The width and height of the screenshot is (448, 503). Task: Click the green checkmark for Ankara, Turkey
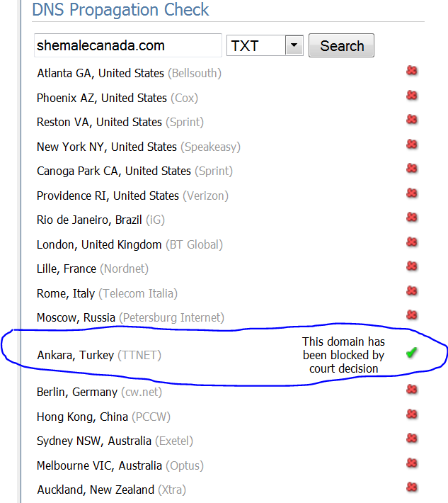tap(411, 353)
